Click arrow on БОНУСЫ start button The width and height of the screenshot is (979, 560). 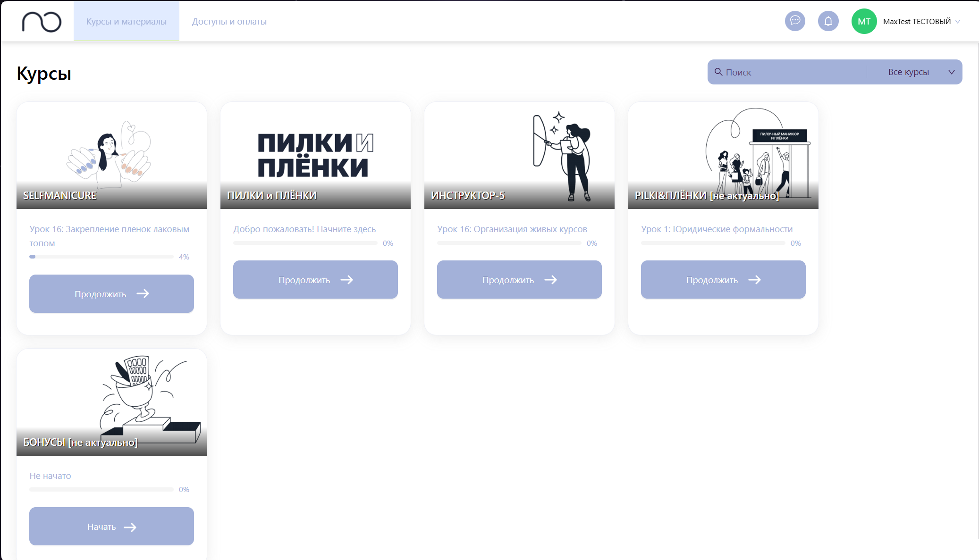[130, 527]
